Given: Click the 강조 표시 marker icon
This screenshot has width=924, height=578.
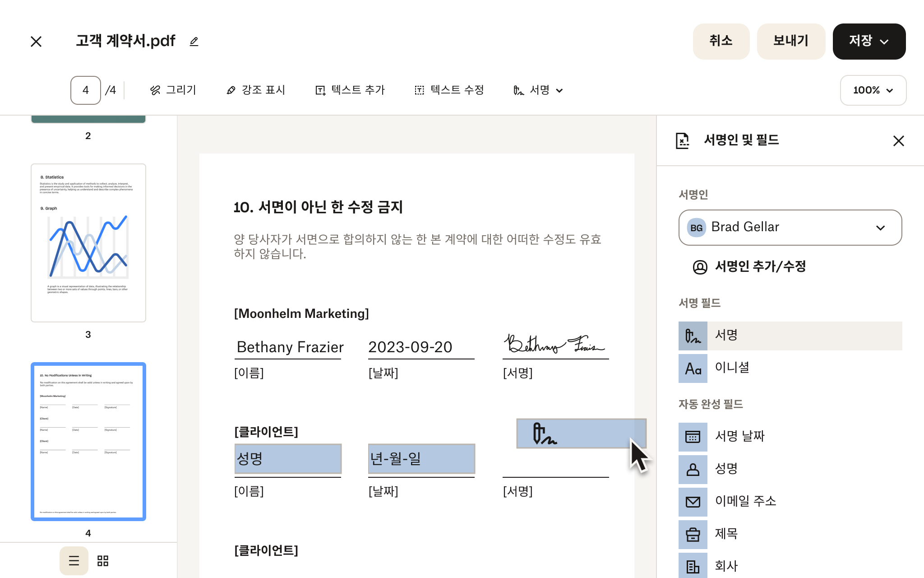Looking at the screenshot, I should [231, 90].
